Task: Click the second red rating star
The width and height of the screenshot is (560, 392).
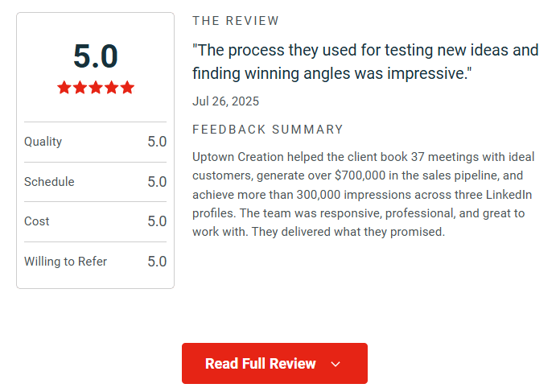Action: 80,88
